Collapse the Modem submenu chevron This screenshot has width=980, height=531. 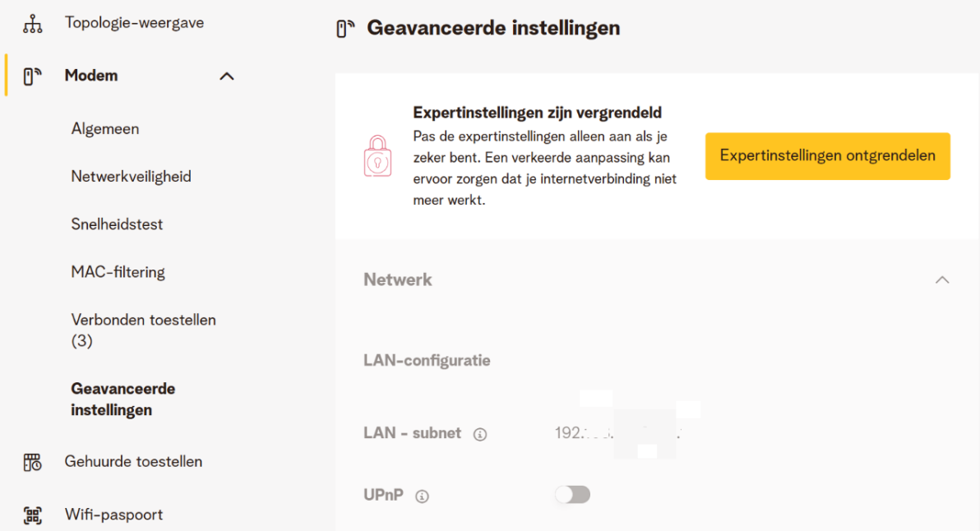pos(227,76)
